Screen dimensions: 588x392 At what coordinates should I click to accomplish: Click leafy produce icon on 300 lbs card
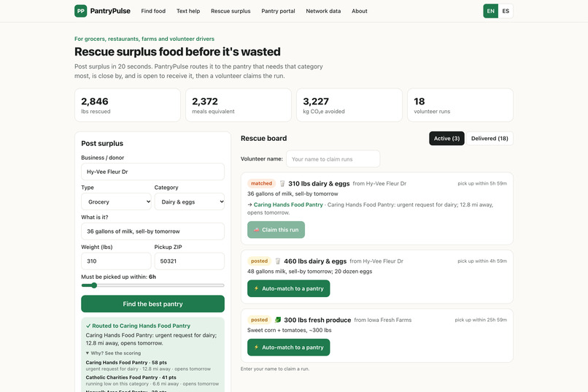(278, 320)
